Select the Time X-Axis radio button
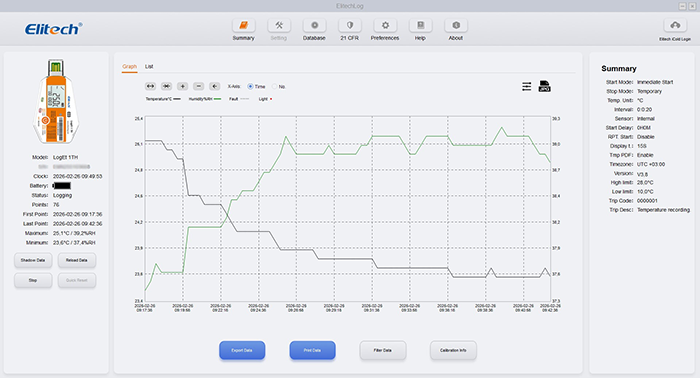 pyautogui.click(x=250, y=86)
